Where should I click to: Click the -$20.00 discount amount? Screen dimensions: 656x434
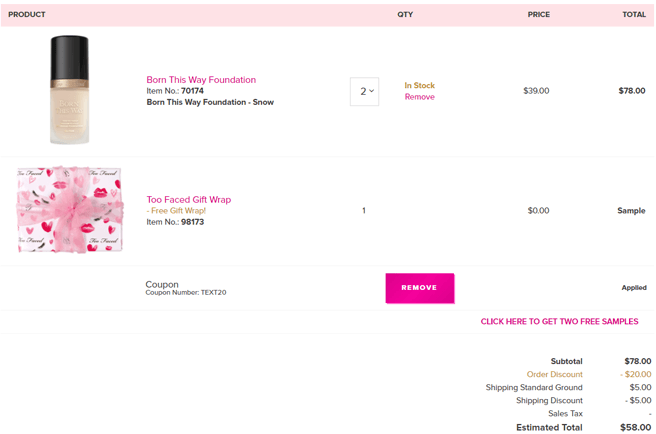pyautogui.click(x=636, y=374)
